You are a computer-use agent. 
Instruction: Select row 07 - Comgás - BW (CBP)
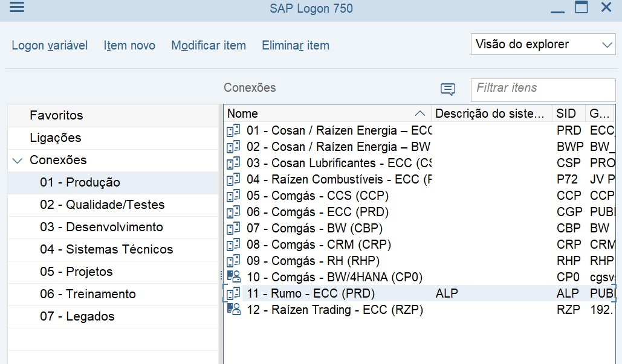tap(420, 228)
